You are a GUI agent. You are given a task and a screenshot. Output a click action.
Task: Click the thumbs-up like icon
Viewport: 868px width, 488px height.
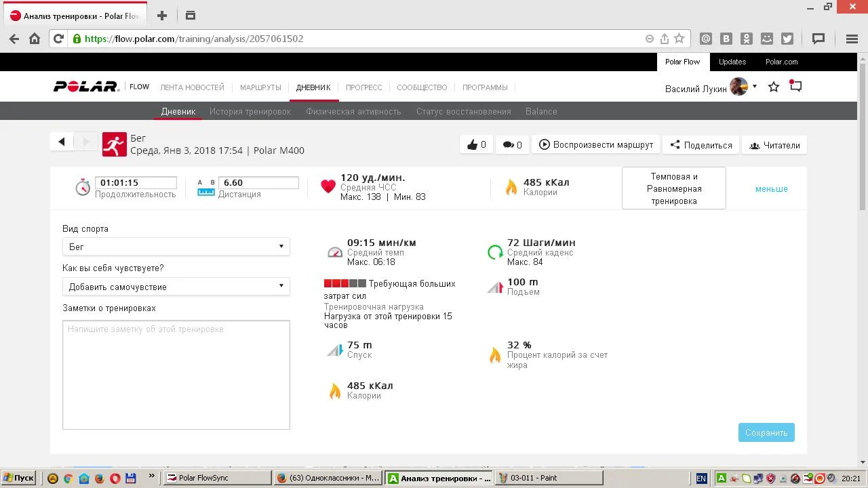coord(472,144)
